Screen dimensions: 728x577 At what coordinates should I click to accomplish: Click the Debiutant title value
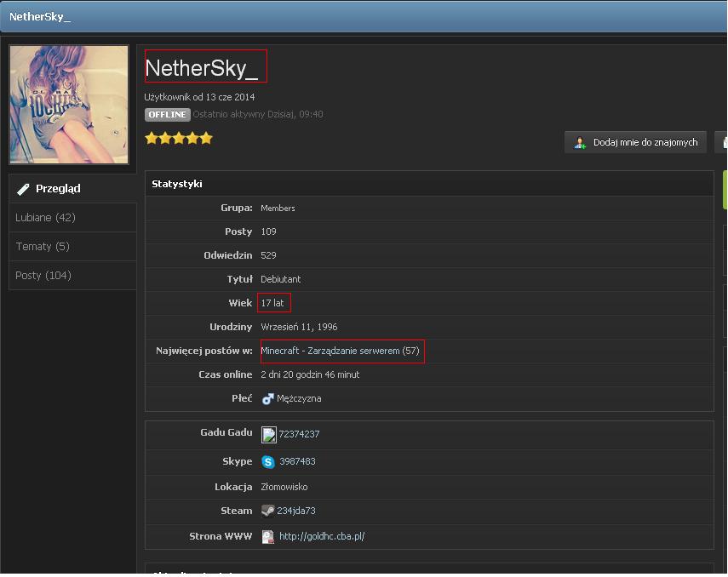click(x=280, y=279)
